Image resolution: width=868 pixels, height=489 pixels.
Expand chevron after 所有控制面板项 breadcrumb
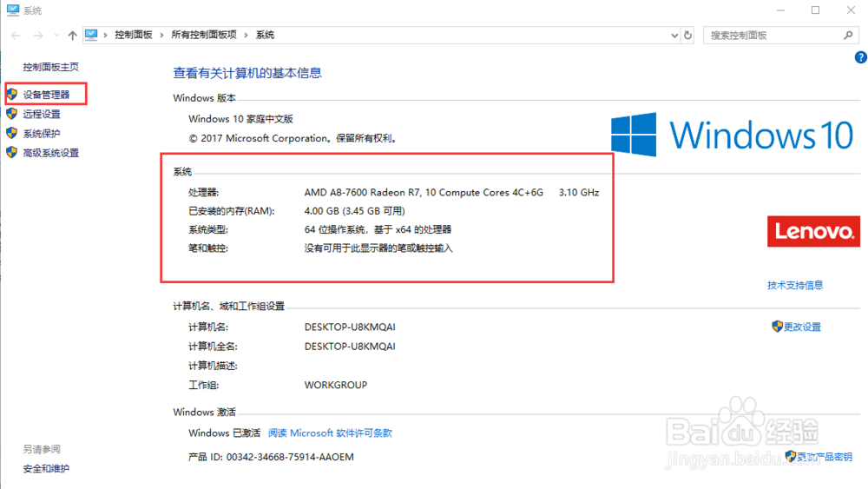pos(247,35)
